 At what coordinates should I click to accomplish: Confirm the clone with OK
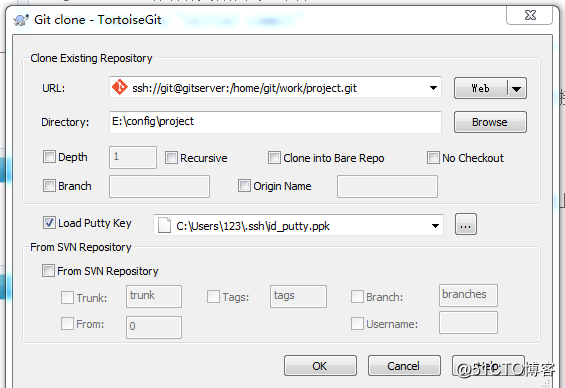click(x=320, y=366)
